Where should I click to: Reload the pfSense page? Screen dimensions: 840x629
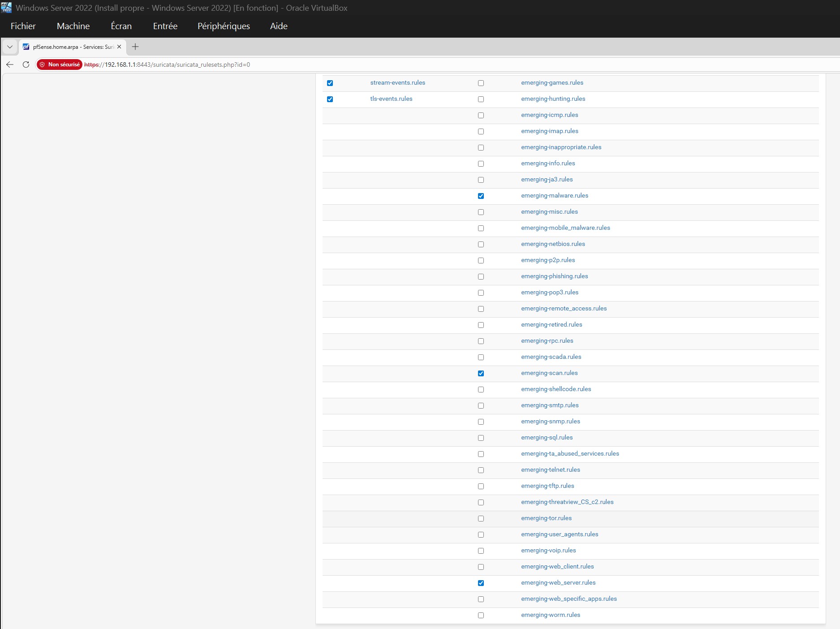[26, 65]
